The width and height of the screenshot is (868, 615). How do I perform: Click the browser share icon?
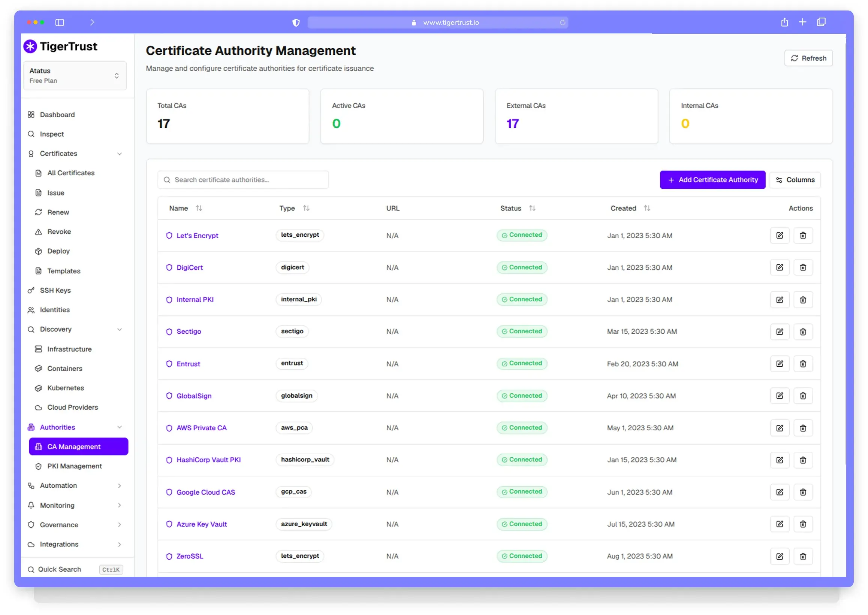point(784,22)
